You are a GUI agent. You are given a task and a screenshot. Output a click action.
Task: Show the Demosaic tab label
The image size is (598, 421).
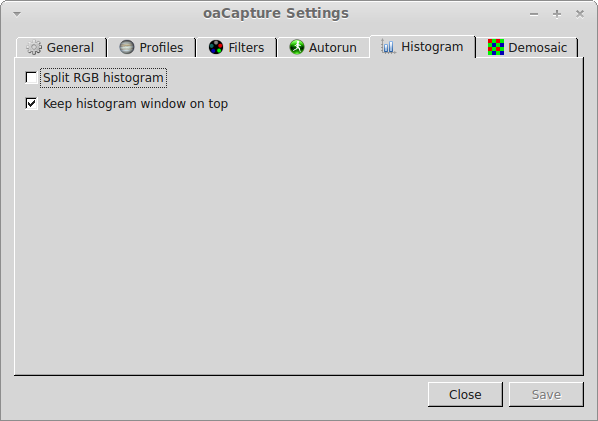click(x=537, y=48)
